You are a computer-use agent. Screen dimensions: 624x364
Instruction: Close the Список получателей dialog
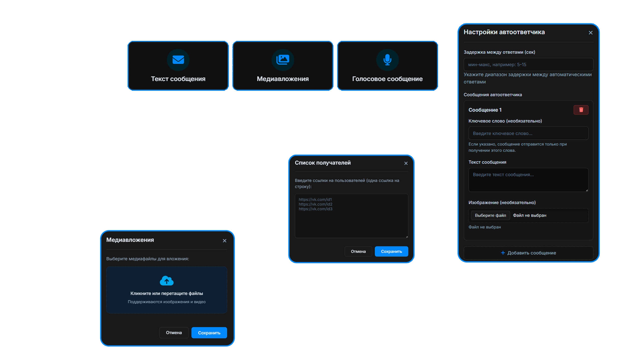(x=406, y=163)
